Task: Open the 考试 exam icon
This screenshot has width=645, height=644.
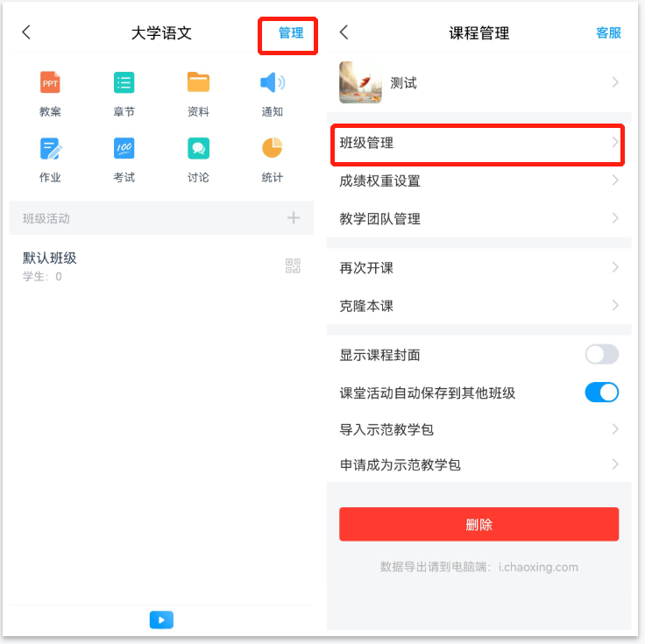Action: click(x=124, y=148)
